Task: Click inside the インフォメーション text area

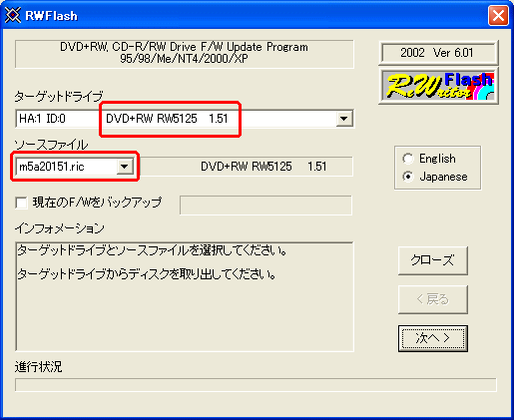Action: (185, 296)
